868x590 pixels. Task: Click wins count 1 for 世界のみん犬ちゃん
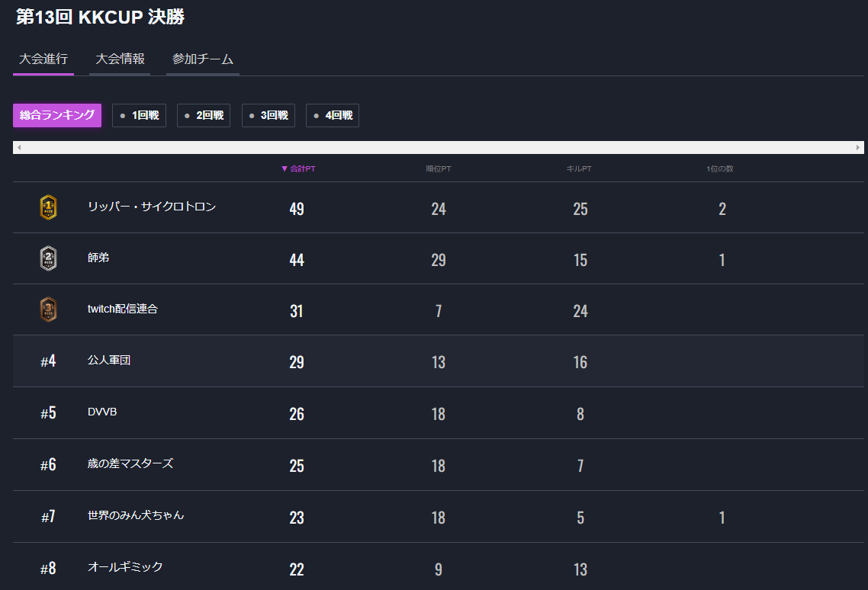click(x=722, y=518)
